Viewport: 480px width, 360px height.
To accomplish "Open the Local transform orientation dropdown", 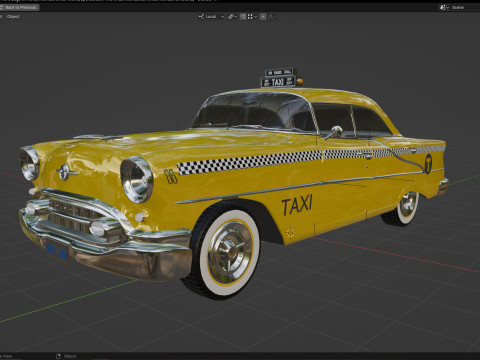I will point(213,17).
